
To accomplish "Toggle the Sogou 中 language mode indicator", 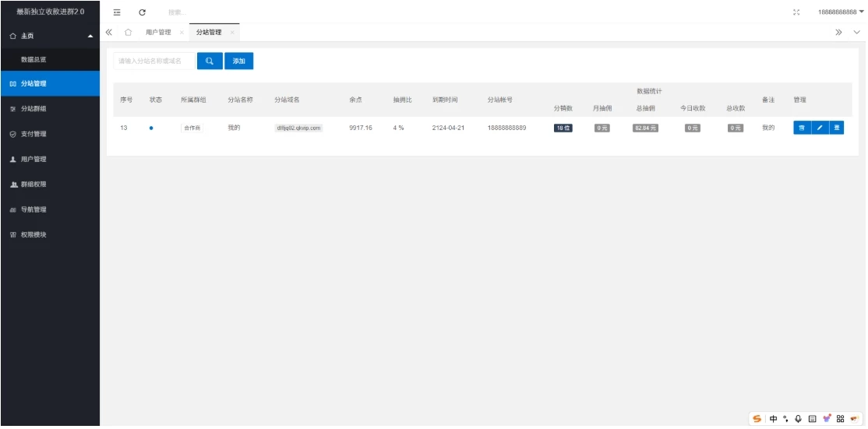I will (x=774, y=419).
